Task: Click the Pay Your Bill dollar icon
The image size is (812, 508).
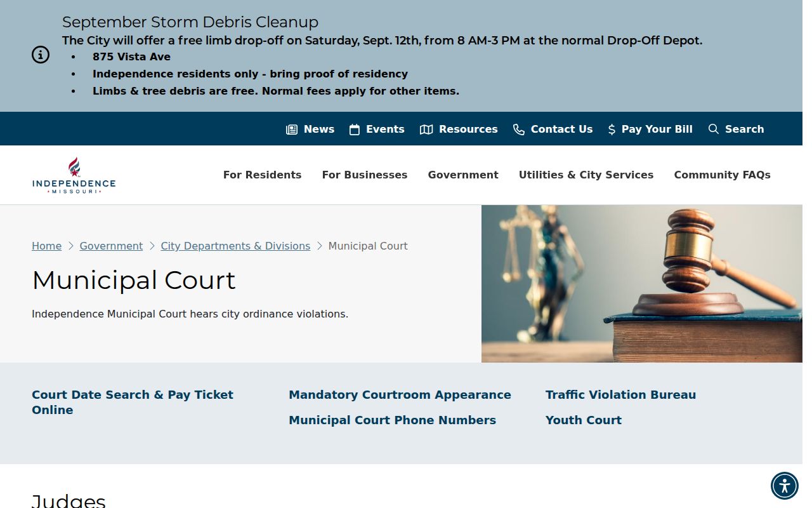Action: click(x=612, y=130)
